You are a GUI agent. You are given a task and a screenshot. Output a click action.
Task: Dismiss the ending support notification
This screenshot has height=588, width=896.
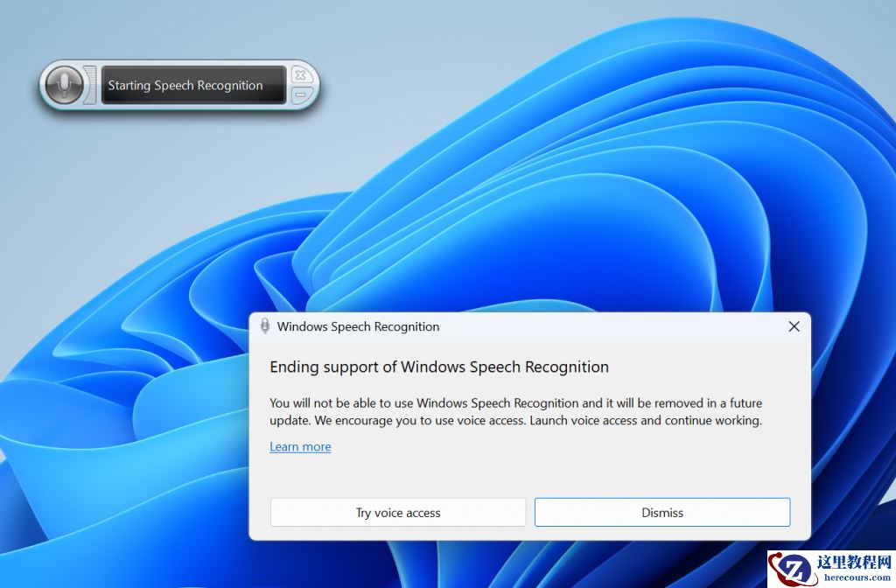[661, 512]
